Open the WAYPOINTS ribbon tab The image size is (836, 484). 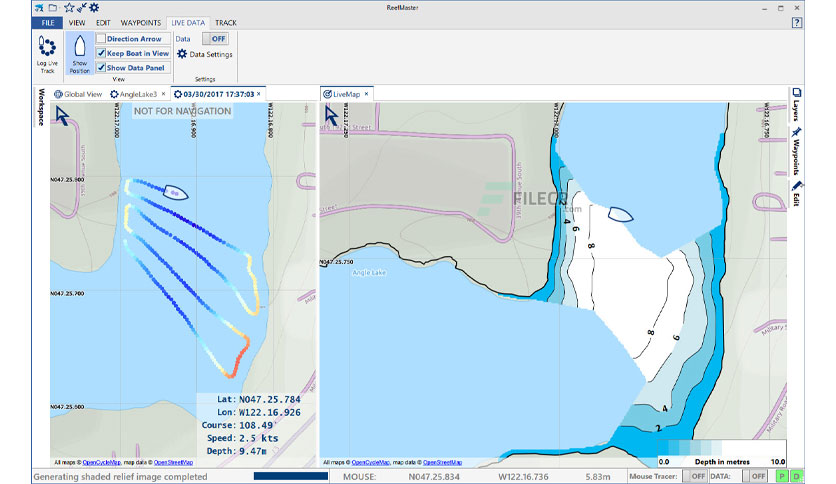[x=140, y=23]
